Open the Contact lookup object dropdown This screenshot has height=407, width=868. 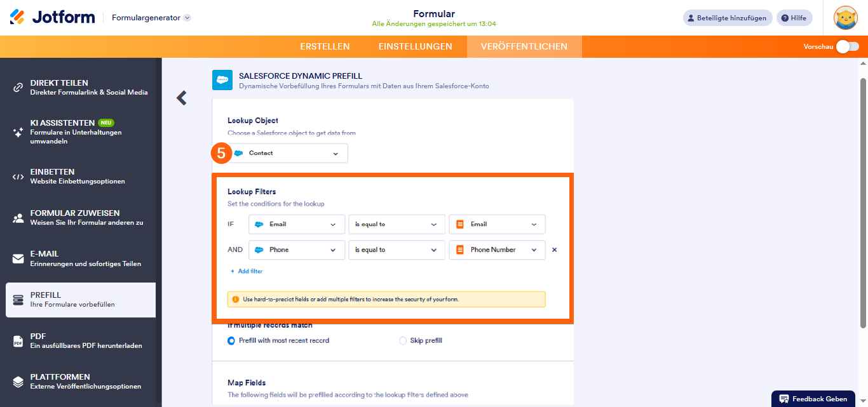289,153
